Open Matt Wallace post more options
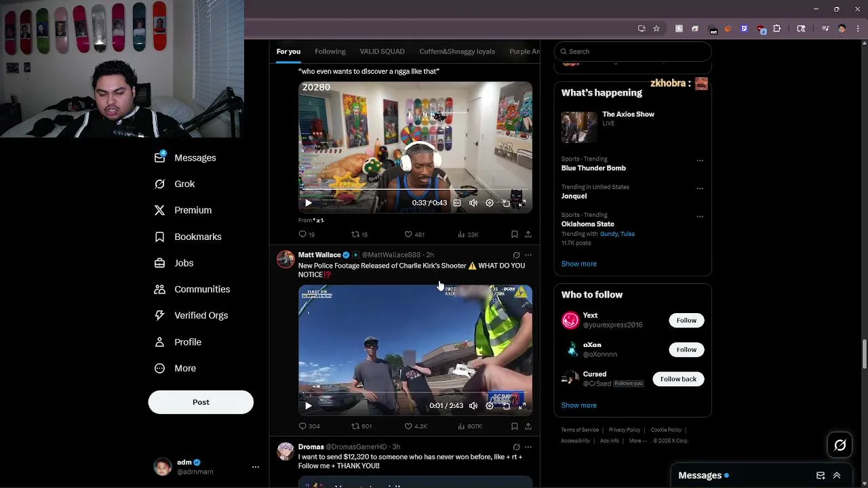The width and height of the screenshot is (868, 488). pos(528,256)
